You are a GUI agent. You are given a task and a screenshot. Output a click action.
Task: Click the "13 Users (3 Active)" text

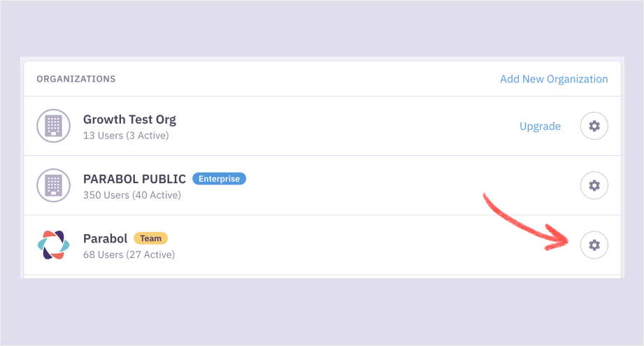pos(126,135)
